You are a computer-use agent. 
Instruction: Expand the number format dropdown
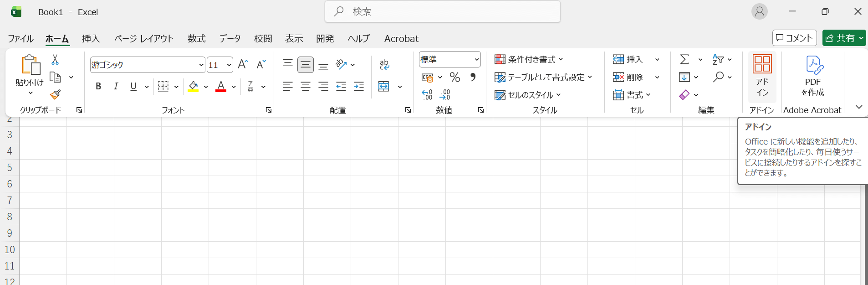pos(476,59)
